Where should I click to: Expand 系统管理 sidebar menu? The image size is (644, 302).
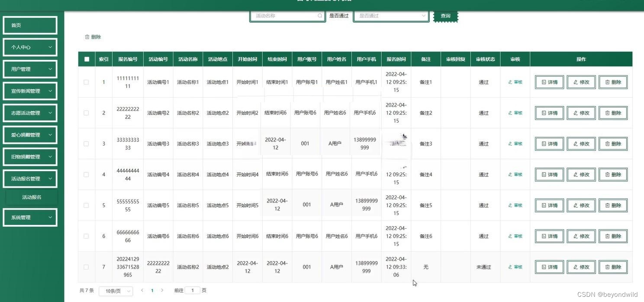30,218
